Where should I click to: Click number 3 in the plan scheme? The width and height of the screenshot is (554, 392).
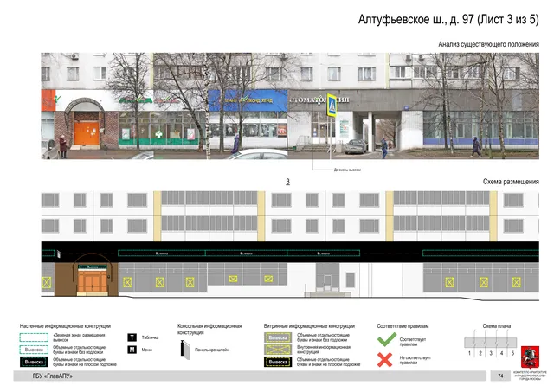[x=491, y=353]
